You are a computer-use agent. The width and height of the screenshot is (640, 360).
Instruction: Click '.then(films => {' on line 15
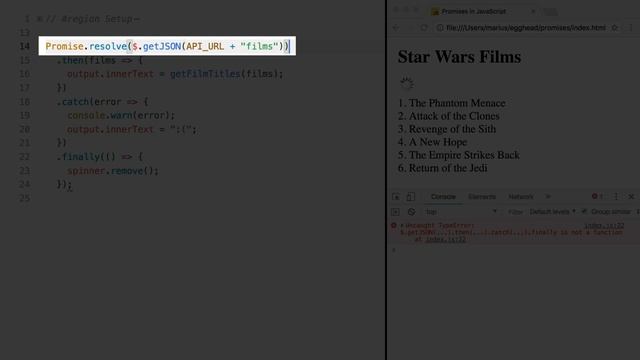pos(100,60)
